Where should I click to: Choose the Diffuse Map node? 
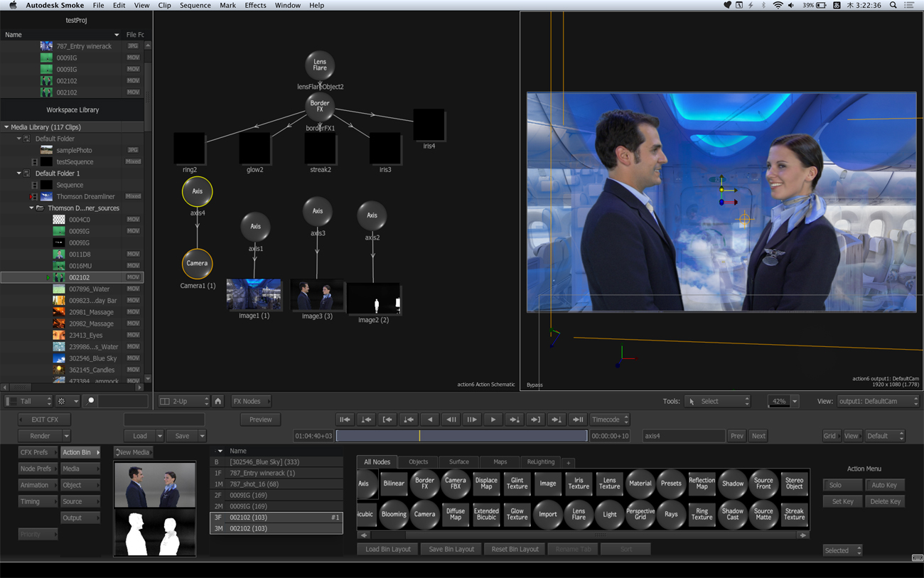pos(456,514)
